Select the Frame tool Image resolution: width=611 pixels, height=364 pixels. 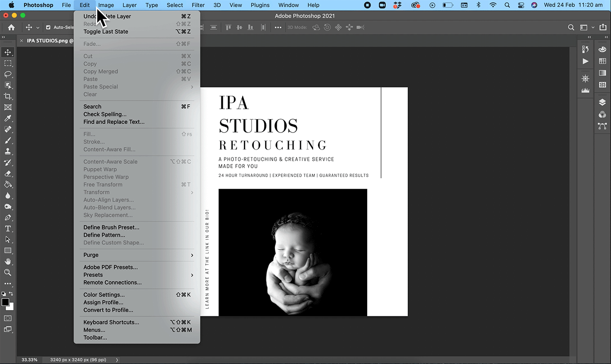[8, 107]
